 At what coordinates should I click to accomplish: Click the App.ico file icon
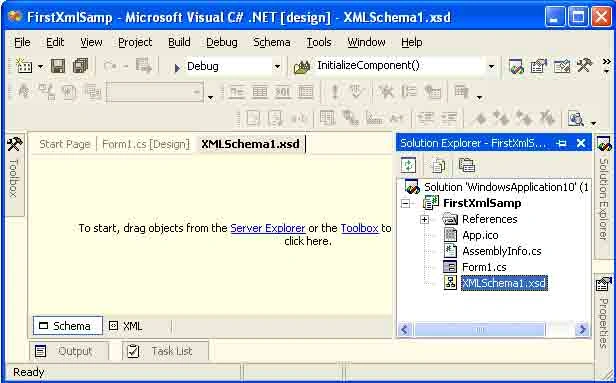450,235
